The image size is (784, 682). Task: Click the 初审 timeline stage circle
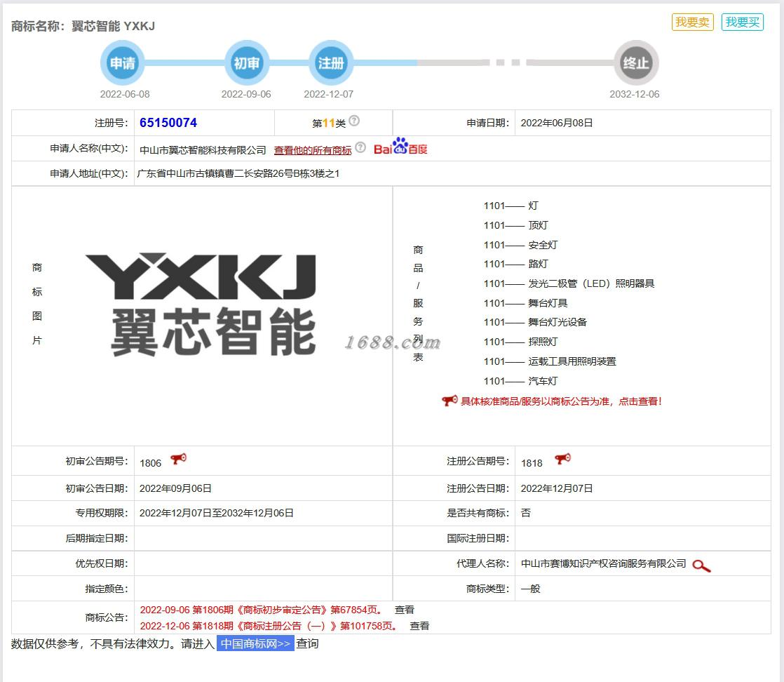247,63
